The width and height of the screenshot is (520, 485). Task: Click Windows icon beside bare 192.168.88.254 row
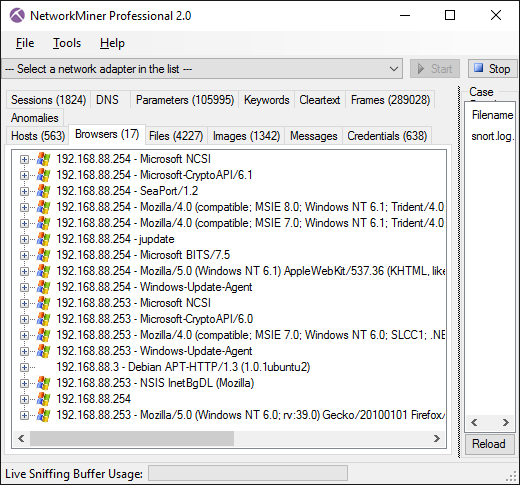point(43,399)
